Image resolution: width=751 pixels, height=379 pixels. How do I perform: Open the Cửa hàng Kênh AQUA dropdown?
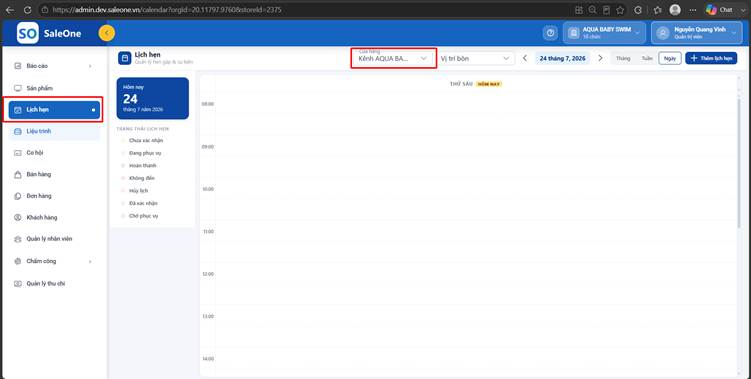tap(393, 58)
